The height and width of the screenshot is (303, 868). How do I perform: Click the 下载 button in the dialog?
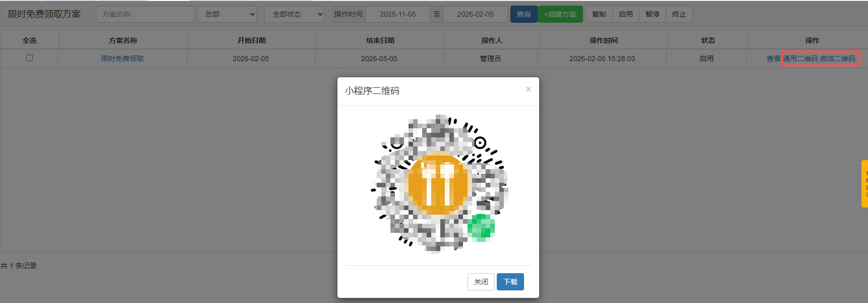click(x=510, y=282)
